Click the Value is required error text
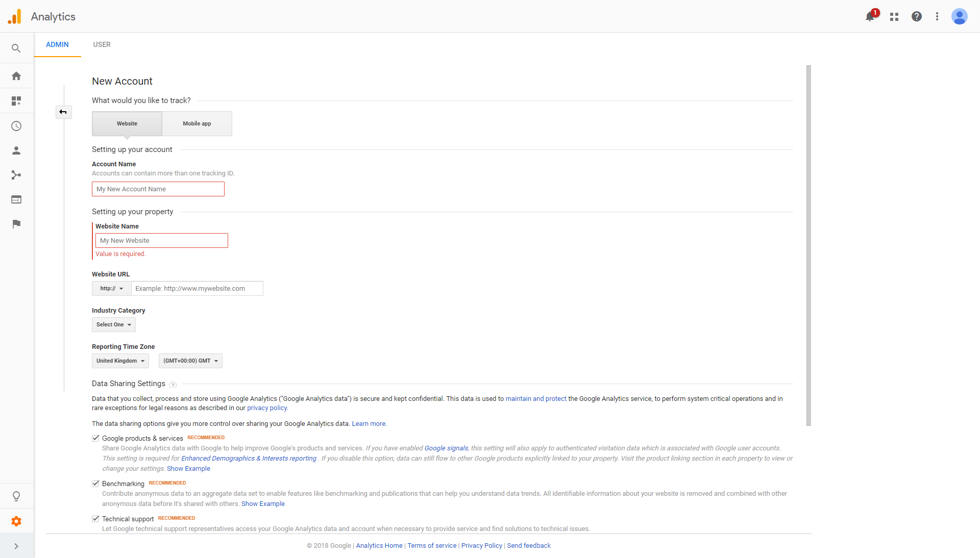The height and width of the screenshot is (558, 980). (120, 254)
